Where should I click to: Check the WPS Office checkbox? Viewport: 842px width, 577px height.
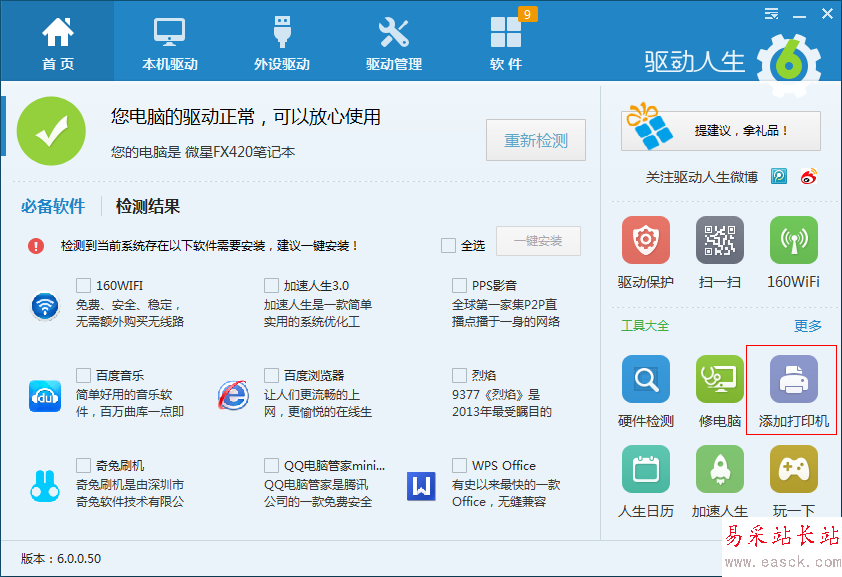459,465
